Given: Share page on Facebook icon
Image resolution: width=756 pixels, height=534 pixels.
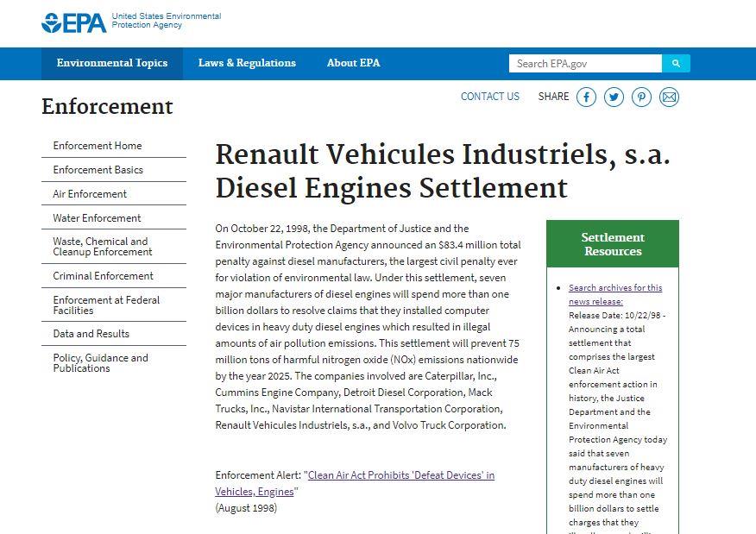Looking at the screenshot, I should click(586, 97).
